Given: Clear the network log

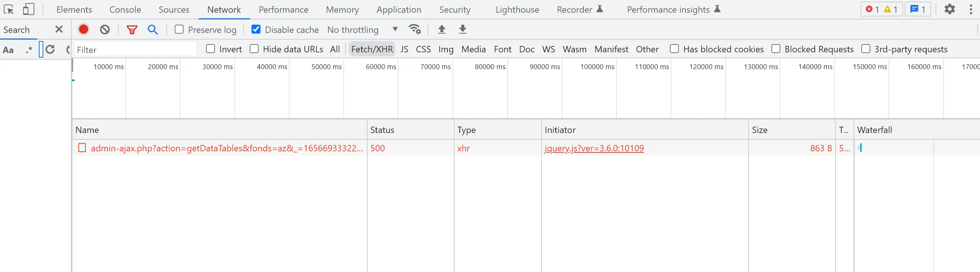Looking at the screenshot, I should [104, 30].
